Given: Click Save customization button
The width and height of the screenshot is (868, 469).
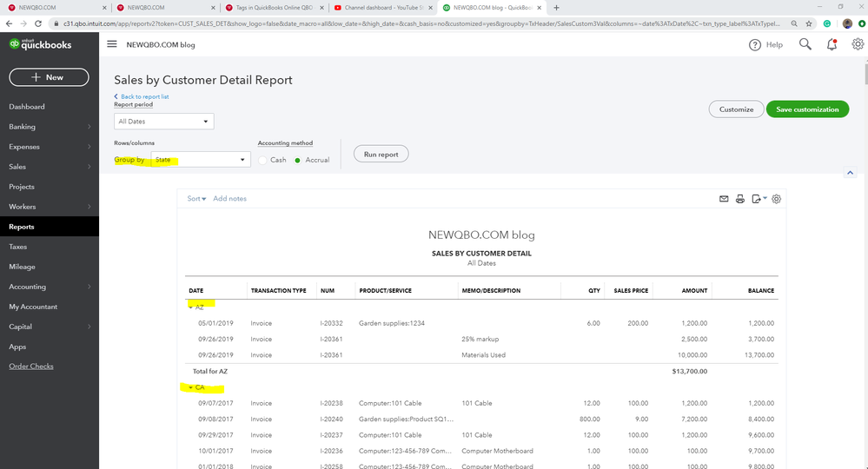Looking at the screenshot, I should point(807,109).
